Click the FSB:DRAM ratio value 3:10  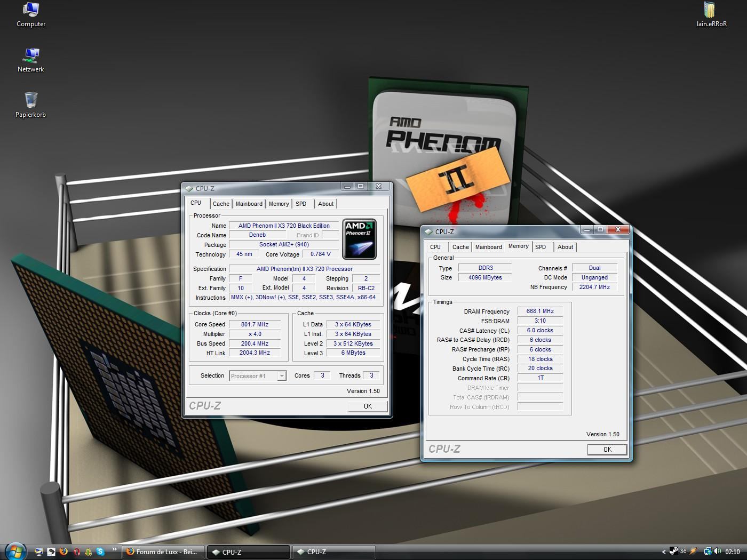point(540,321)
